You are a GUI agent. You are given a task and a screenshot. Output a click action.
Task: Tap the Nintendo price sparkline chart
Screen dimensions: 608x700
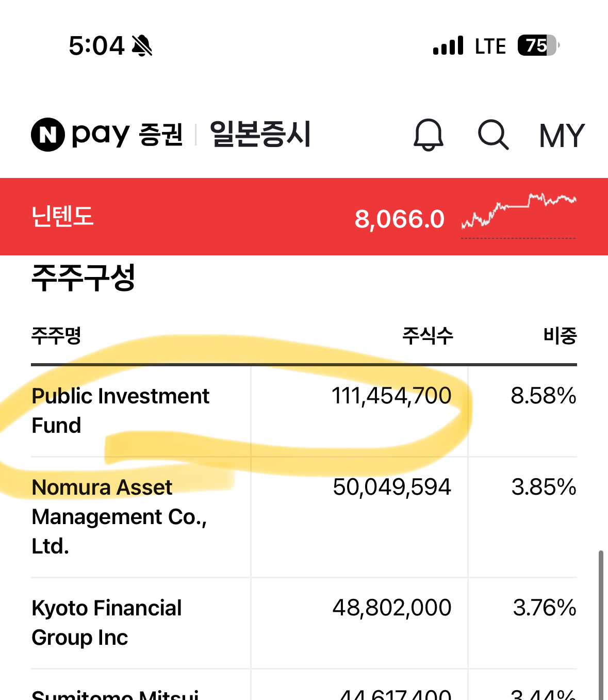point(518,213)
